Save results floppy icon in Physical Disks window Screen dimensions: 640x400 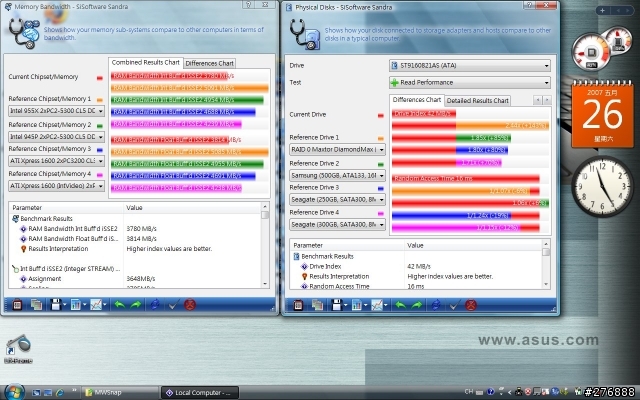pos(336,305)
